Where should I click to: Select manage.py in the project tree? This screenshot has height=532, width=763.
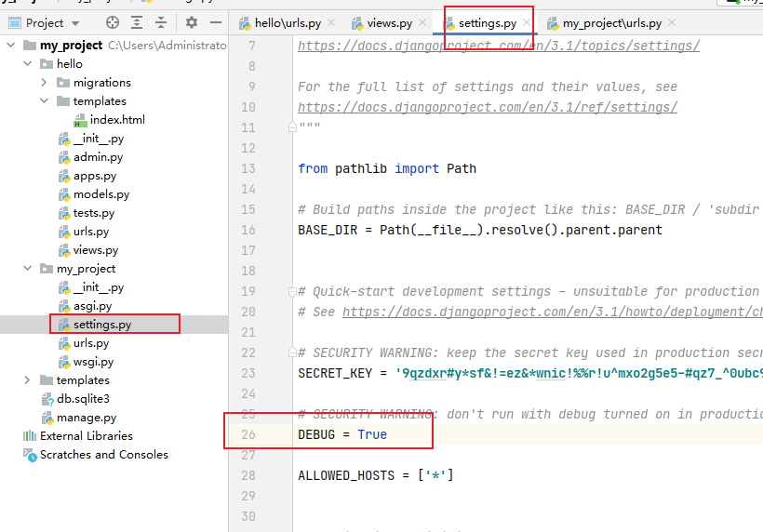coord(87,418)
